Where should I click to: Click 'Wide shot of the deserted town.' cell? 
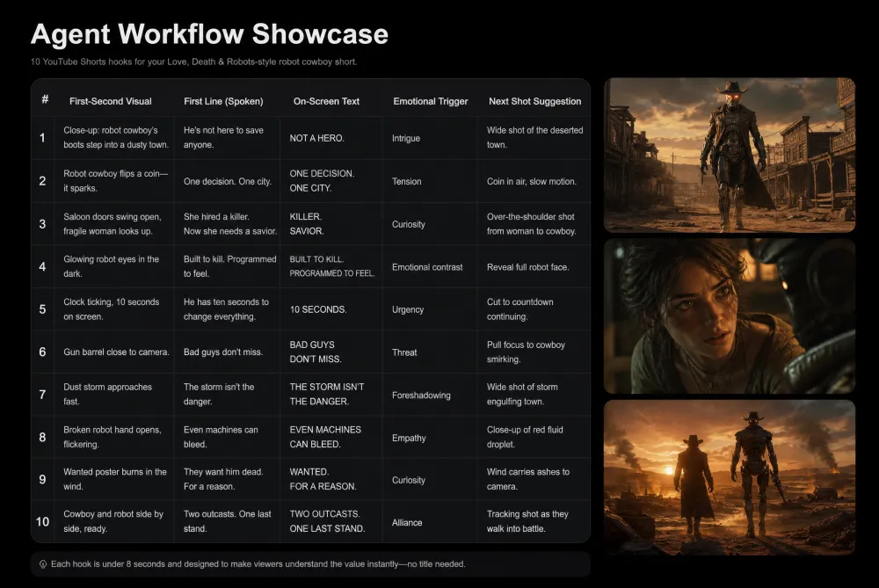(x=534, y=137)
